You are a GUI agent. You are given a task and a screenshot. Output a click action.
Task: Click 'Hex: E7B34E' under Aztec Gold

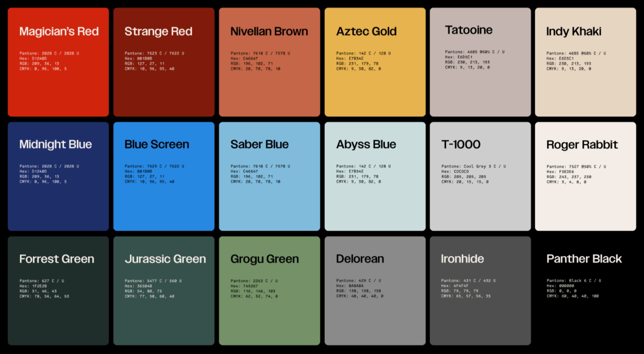[x=350, y=58]
